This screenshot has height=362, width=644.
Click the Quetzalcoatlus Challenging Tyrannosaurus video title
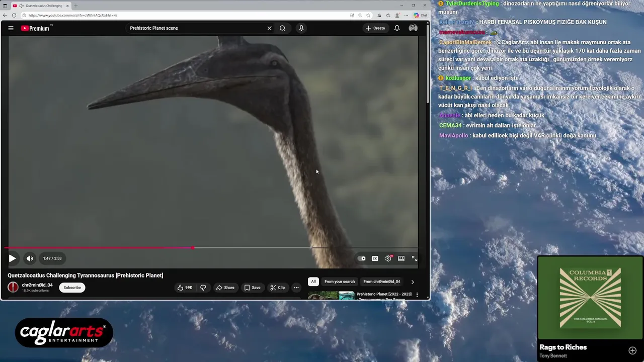click(x=86, y=276)
